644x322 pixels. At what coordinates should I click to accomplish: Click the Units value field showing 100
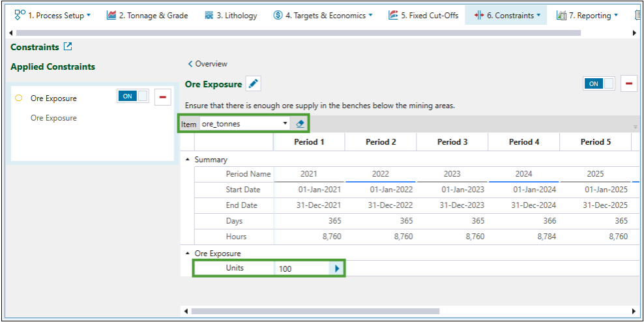[x=302, y=269]
